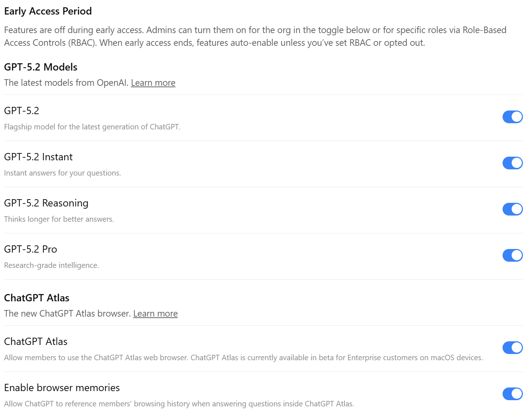Select the bold ChatGPT Atlas section heading
The image size is (532, 414).
(37, 298)
